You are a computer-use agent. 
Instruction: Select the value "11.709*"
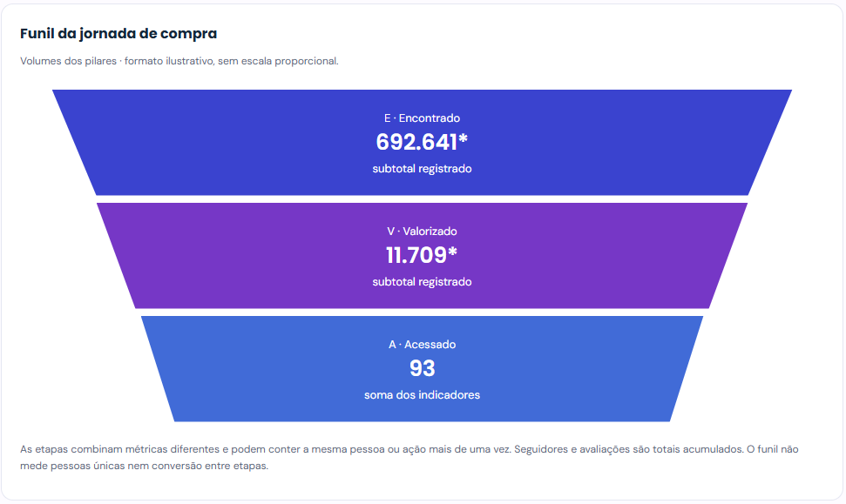422,256
